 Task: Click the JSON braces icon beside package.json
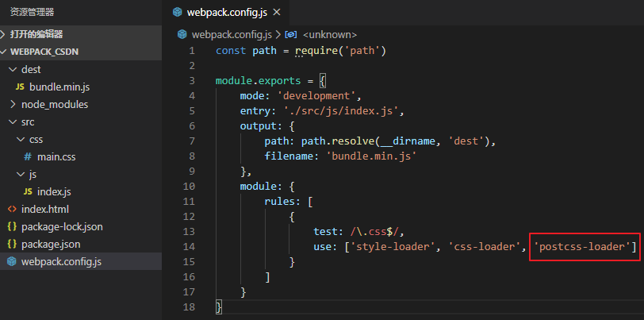click(x=12, y=245)
